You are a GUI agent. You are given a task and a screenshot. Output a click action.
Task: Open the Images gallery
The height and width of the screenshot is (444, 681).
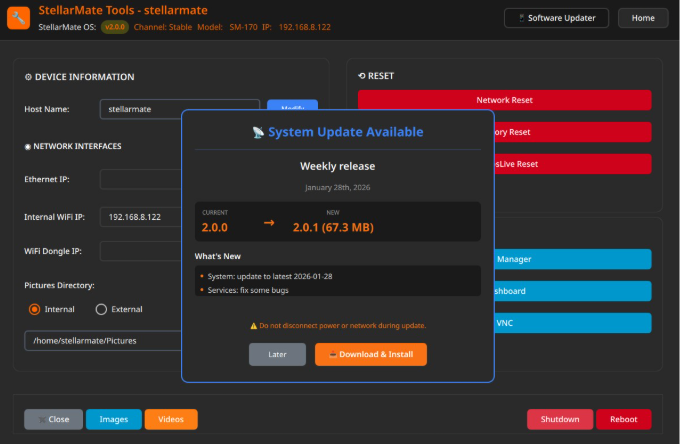pos(113,419)
